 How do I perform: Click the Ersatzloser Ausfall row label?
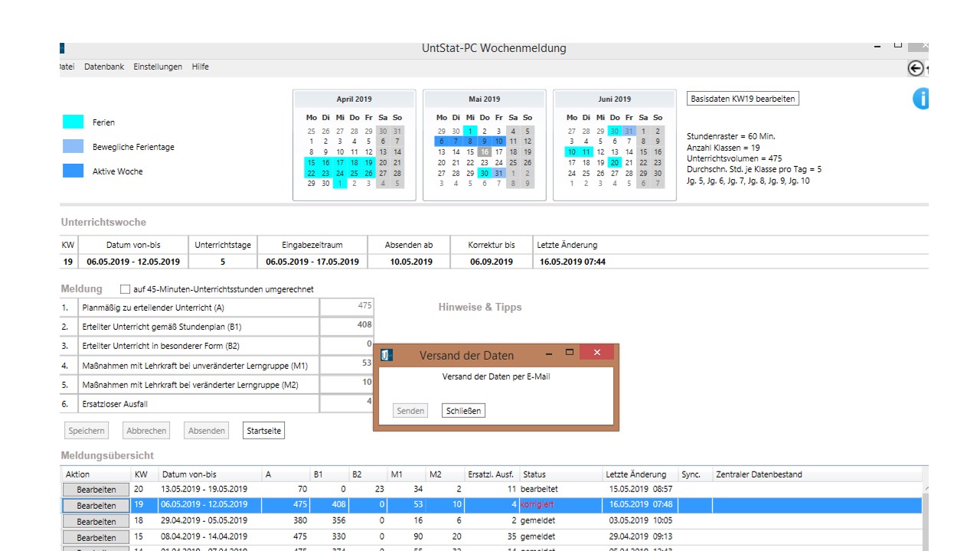(115, 404)
